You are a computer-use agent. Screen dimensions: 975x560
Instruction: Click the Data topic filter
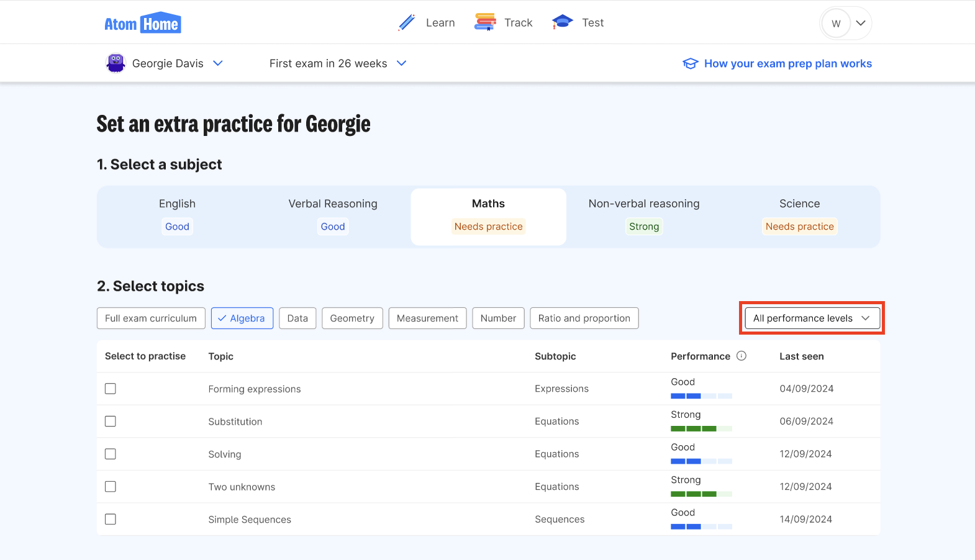(297, 318)
